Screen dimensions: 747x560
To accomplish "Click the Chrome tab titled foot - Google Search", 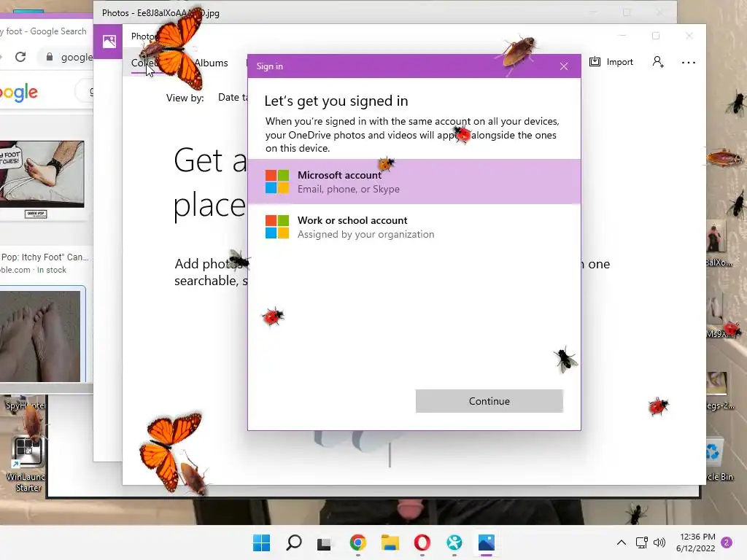I will pyautogui.click(x=43, y=31).
